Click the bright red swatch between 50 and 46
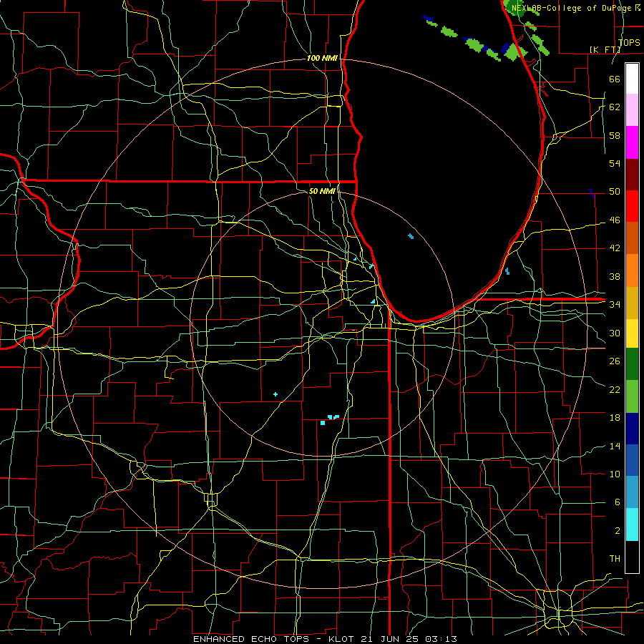Image resolution: width=644 pixels, height=644 pixels. tap(632, 206)
